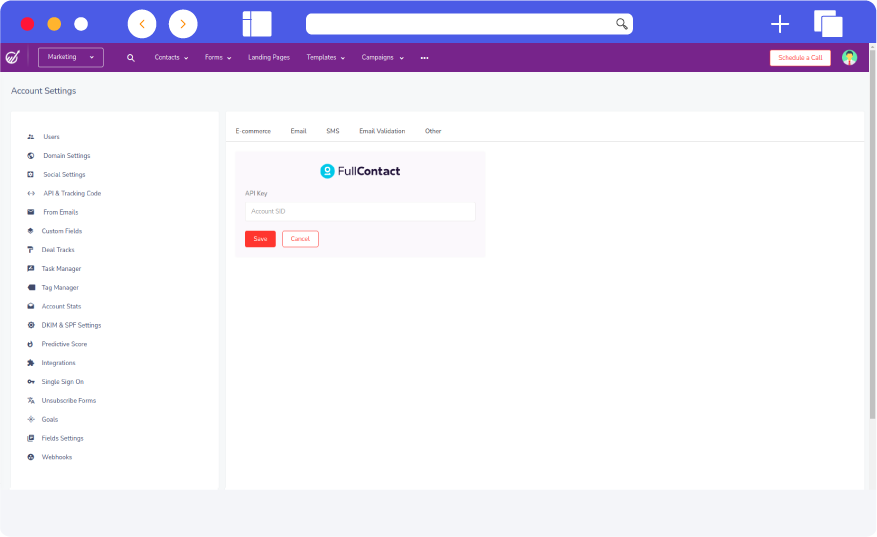Image resolution: width=877 pixels, height=537 pixels.
Task: Click the Fields Settings icon
Action: 31,438
